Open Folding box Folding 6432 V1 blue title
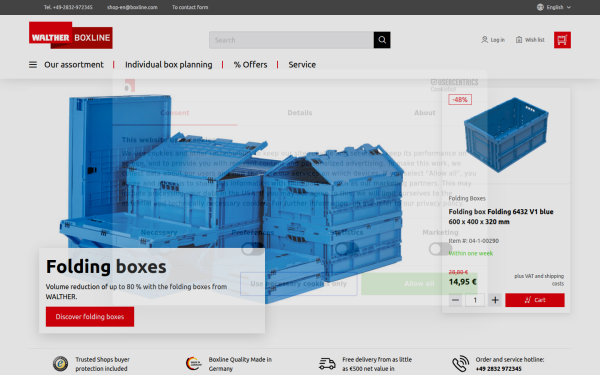600x375 pixels. tap(501, 217)
